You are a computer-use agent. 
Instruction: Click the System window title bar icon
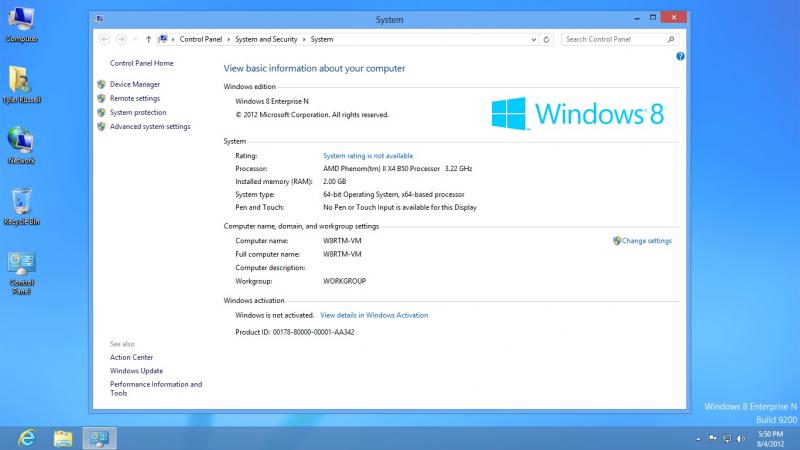[x=99, y=19]
